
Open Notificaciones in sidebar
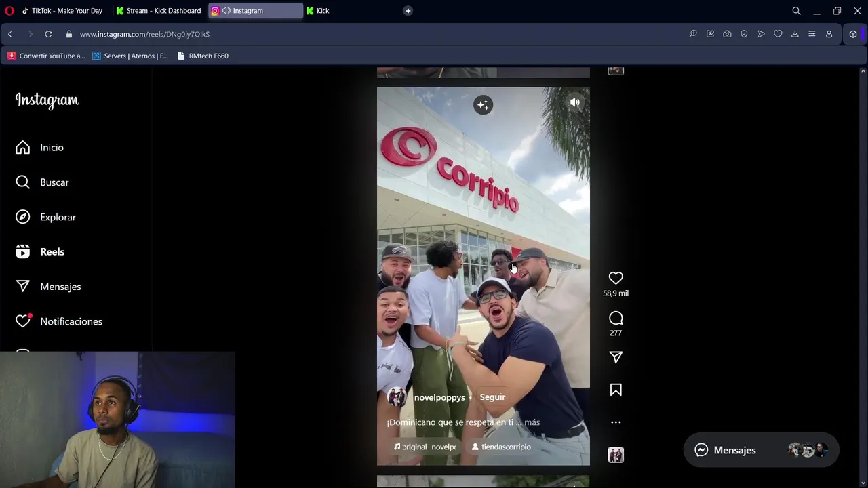(x=59, y=321)
